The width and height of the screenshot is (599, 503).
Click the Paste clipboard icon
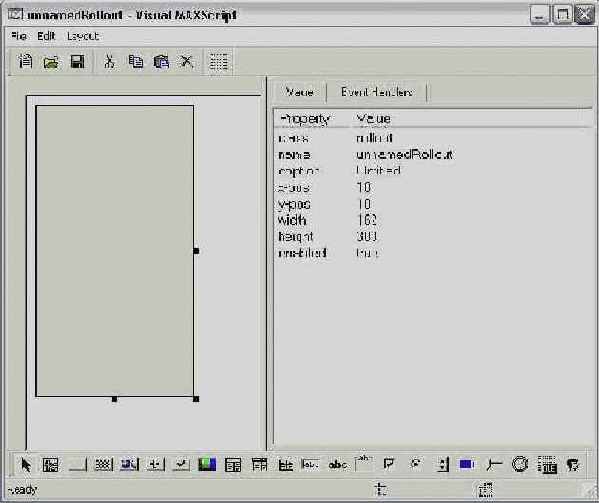point(161,62)
